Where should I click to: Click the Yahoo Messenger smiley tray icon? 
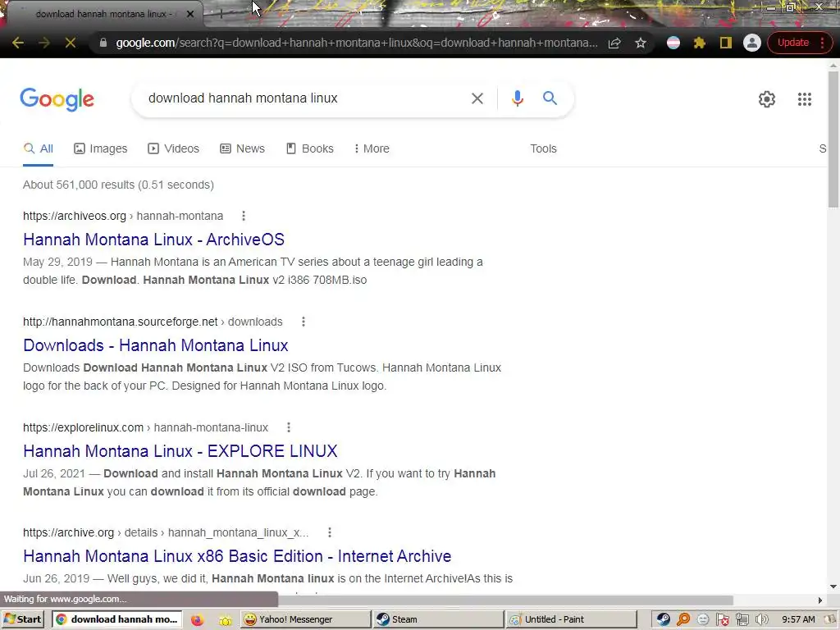[x=703, y=620]
